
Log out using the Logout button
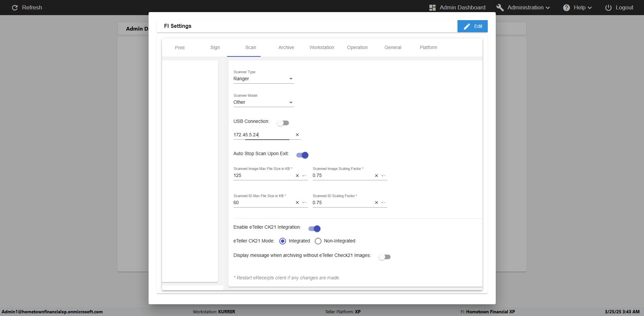coord(619,7)
